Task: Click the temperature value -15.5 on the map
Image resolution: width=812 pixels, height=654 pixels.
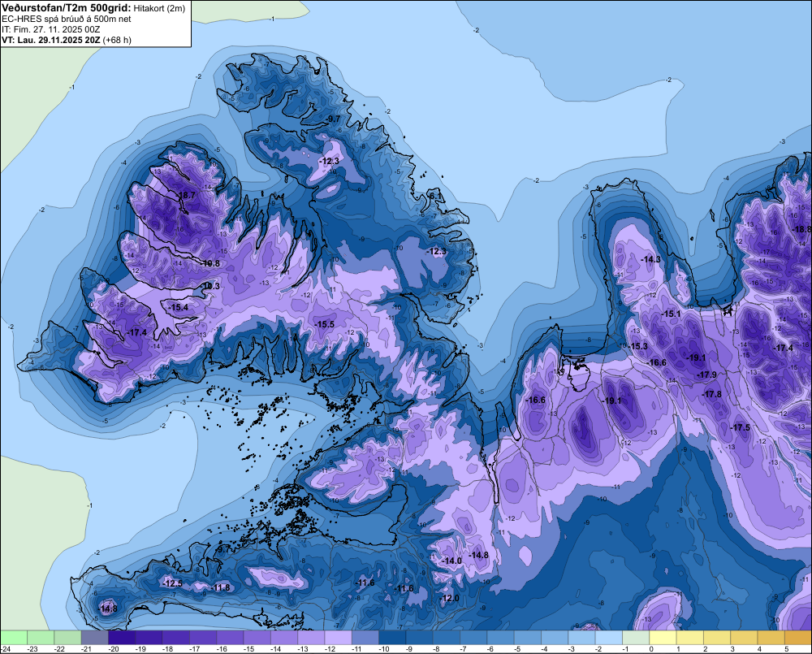Action: [x=325, y=324]
